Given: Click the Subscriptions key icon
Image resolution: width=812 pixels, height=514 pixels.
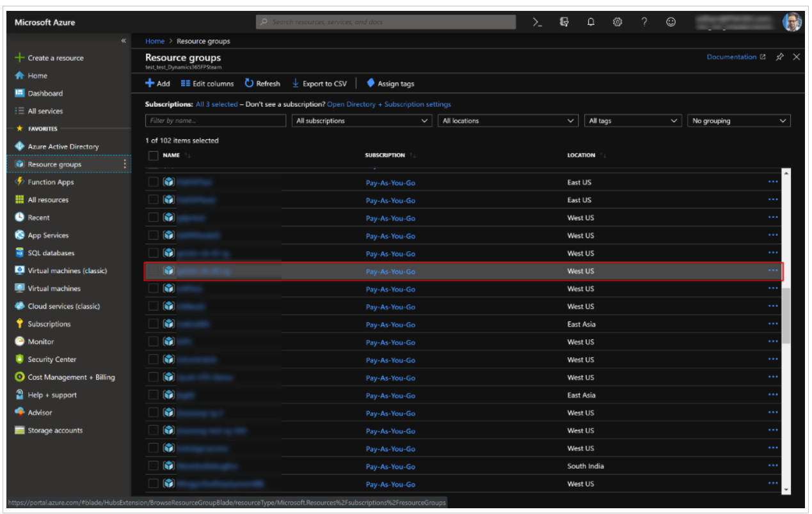Looking at the screenshot, I should [x=19, y=324].
